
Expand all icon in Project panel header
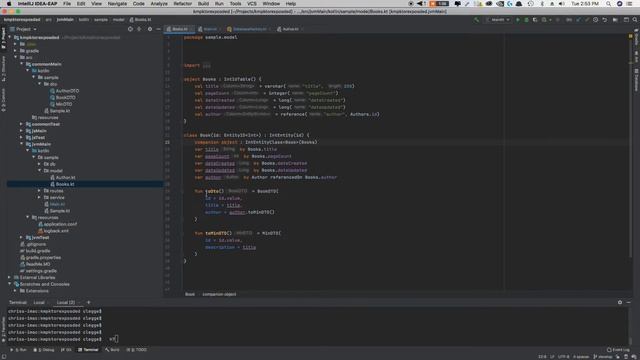(x=139, y=29)
